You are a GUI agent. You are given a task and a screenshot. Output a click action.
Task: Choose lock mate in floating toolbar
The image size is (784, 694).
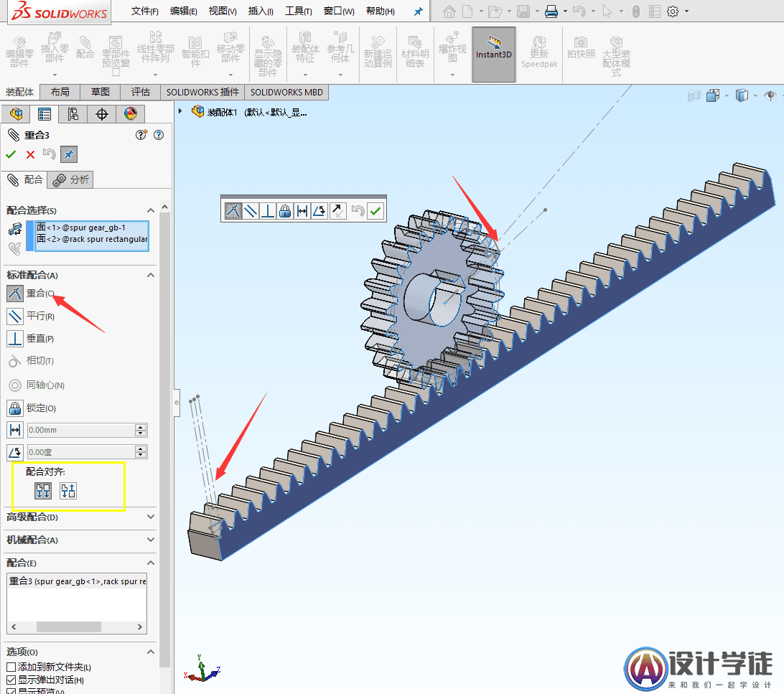285,211
